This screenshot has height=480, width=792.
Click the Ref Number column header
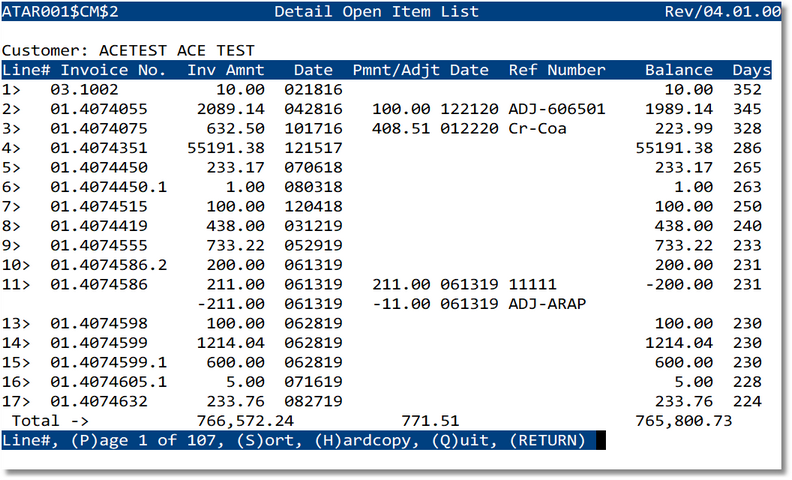click(x=556, y=70)
